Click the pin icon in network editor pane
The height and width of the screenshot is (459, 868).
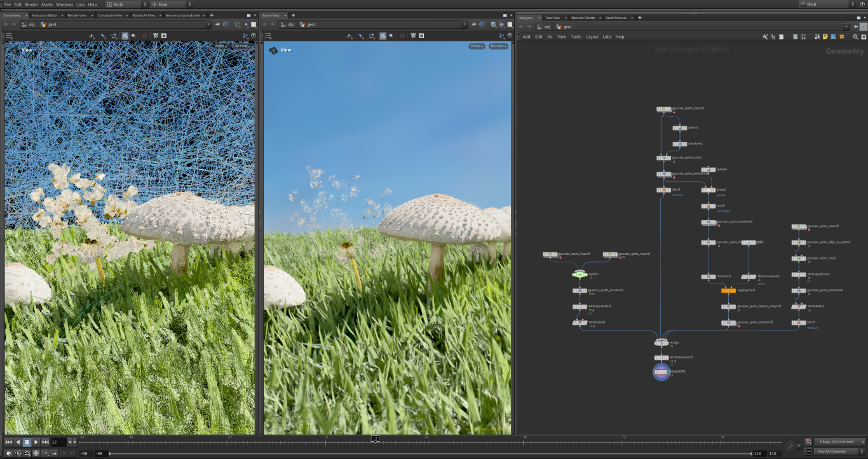[x=855, y=27]
